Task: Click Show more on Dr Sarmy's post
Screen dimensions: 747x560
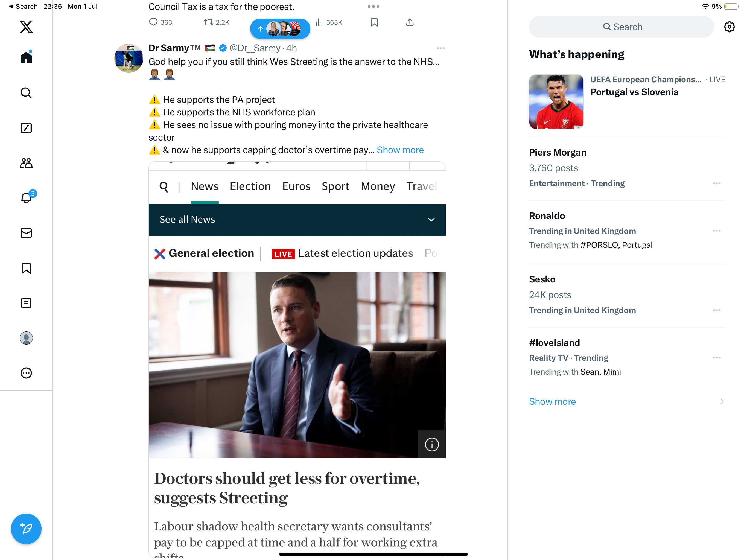Action: tap(400, 150)
